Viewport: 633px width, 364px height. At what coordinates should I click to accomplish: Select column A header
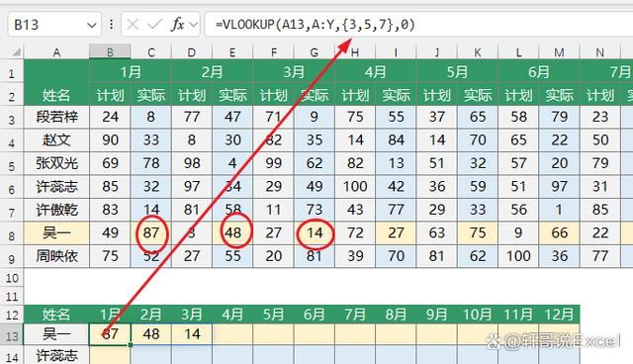pyautogui.click(x=56, y=52)
